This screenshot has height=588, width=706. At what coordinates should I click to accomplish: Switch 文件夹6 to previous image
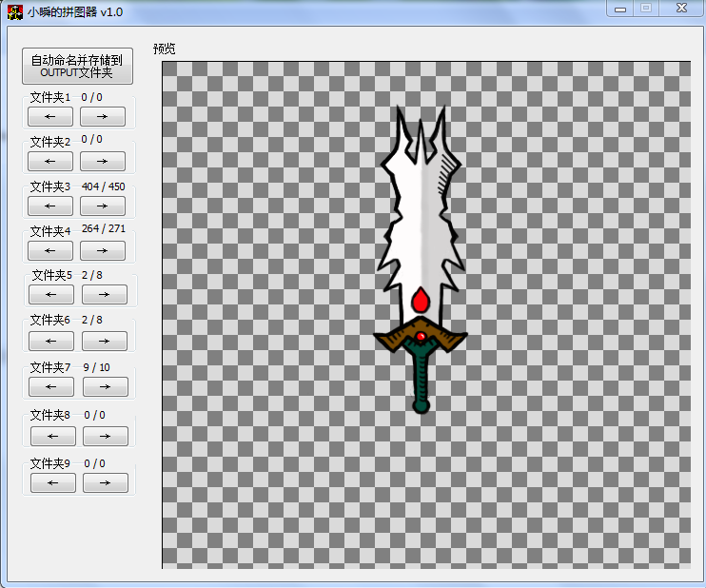coord(51,341)
